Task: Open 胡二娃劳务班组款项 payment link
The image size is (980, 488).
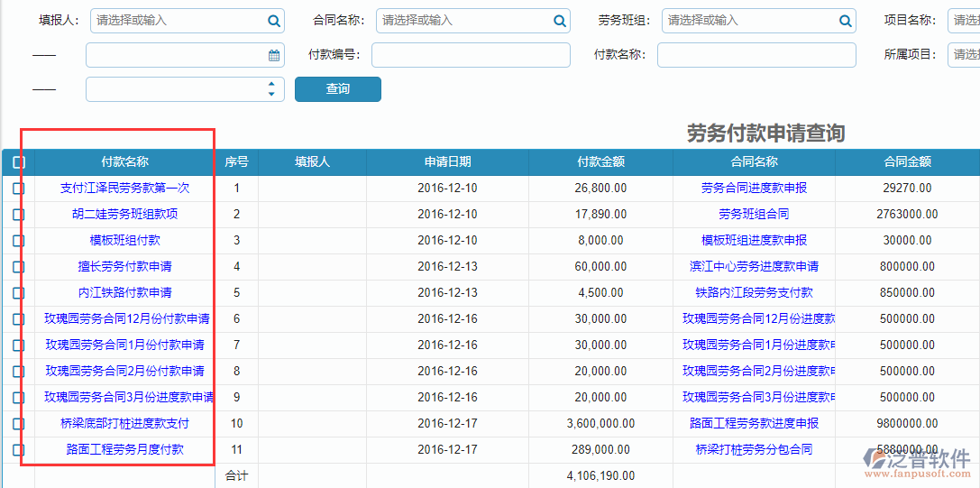Action: [x=124, y=215]
